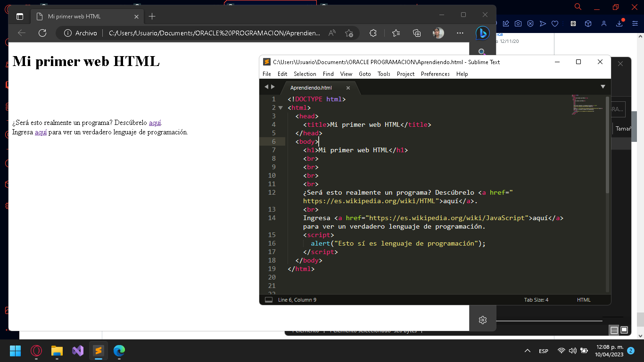Open the Find menu in Sublime Text
The image size is (644, 362).
click(x=328, y=74)
